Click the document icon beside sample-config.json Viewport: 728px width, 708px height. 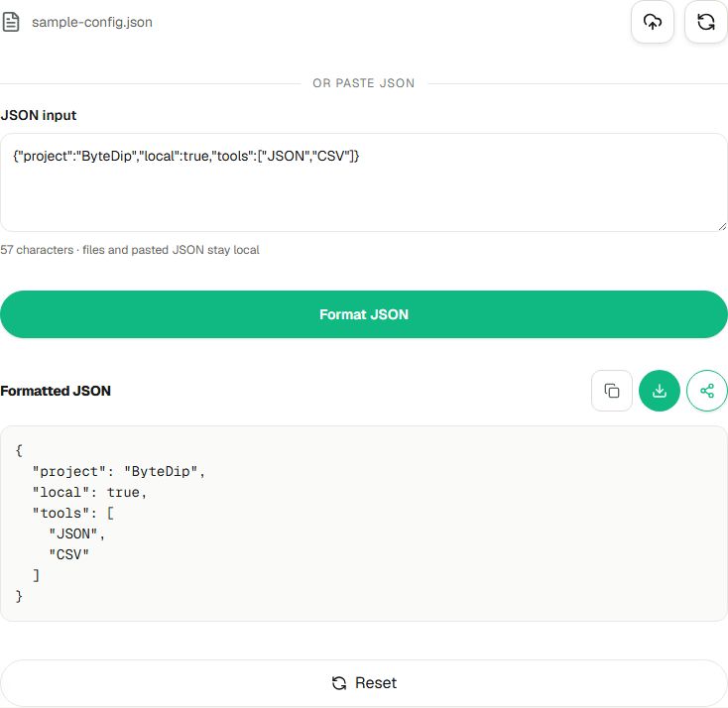point(11,22)
